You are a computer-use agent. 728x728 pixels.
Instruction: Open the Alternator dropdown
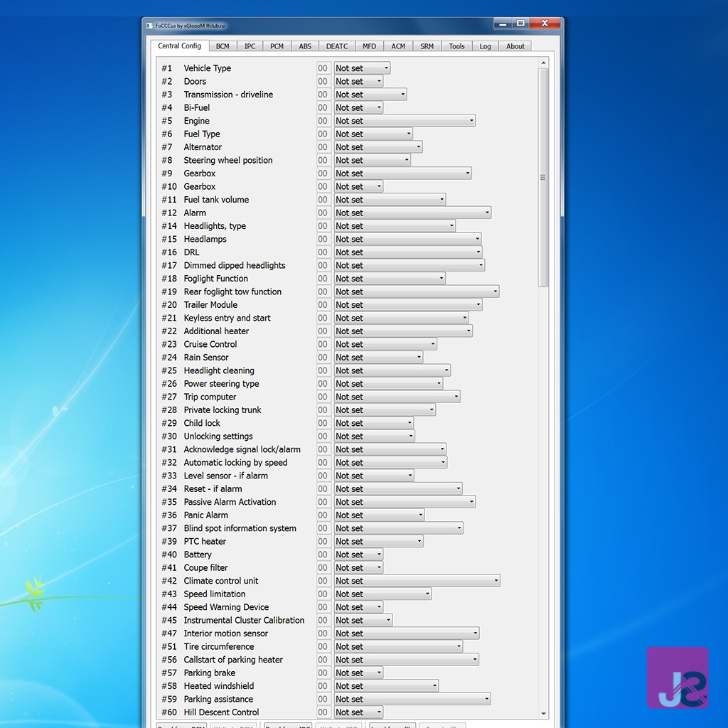(378, 147)
